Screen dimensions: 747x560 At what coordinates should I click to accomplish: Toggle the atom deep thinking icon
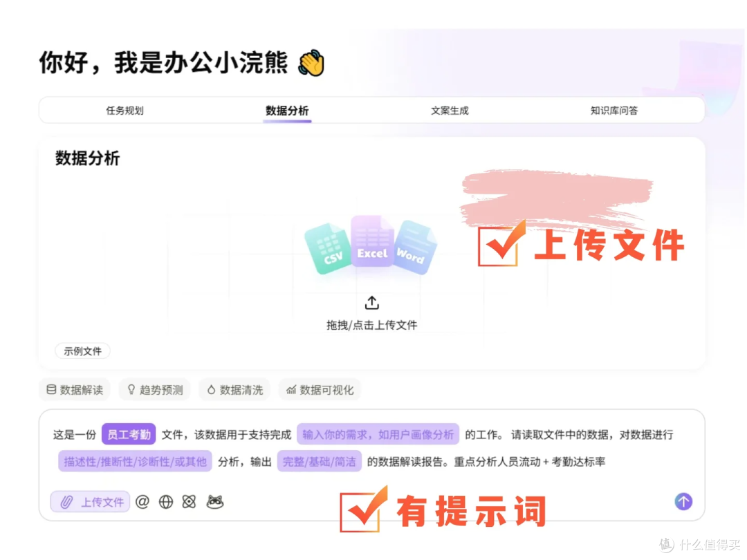click(189, 502)
